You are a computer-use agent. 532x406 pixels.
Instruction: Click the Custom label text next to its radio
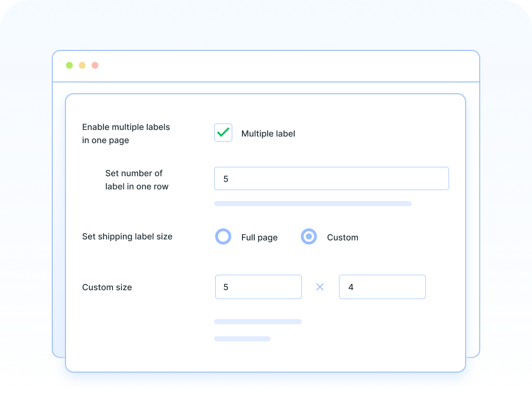click(x=342, y=237)
